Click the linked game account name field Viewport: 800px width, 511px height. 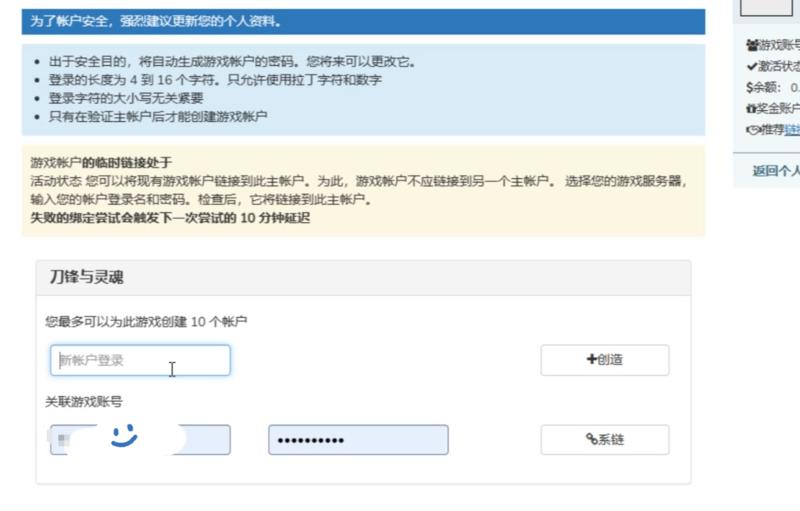(x=140, y=440)
